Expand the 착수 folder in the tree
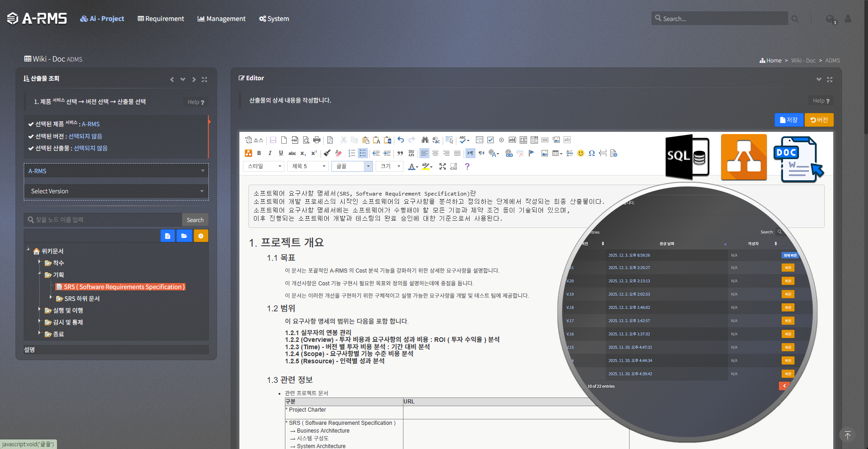Image resolution: width=868 pixels, height=449 pixels. [40, 262]
